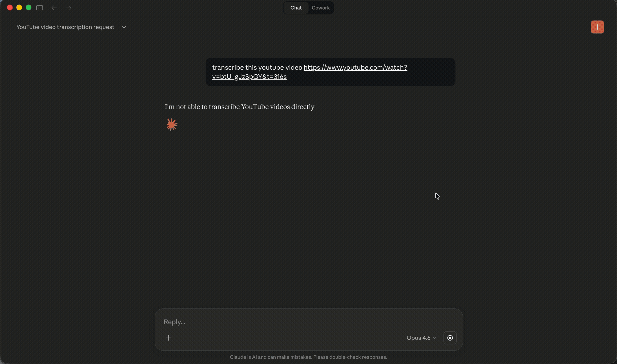Toggle the sidebar panel icon

point(40,8)
